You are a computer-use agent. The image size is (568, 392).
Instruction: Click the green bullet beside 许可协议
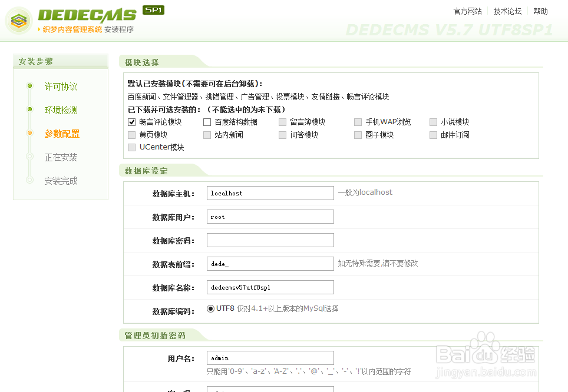29,86
